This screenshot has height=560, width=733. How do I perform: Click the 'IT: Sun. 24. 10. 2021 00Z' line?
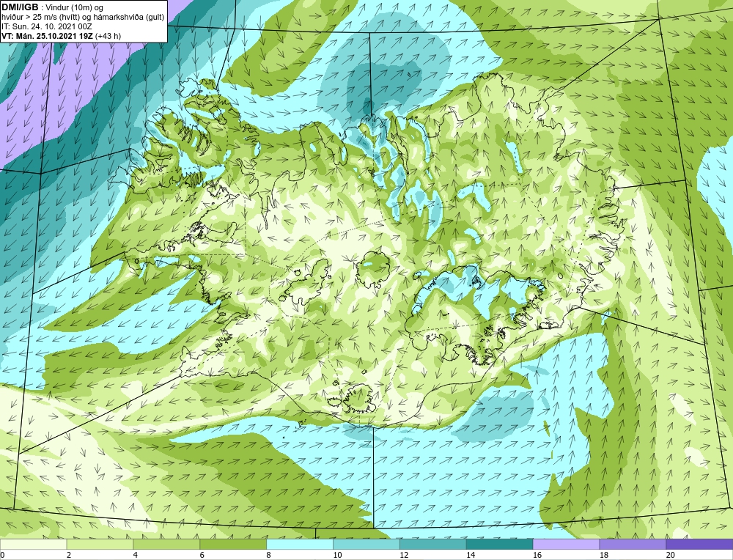(x=47, y=26)
